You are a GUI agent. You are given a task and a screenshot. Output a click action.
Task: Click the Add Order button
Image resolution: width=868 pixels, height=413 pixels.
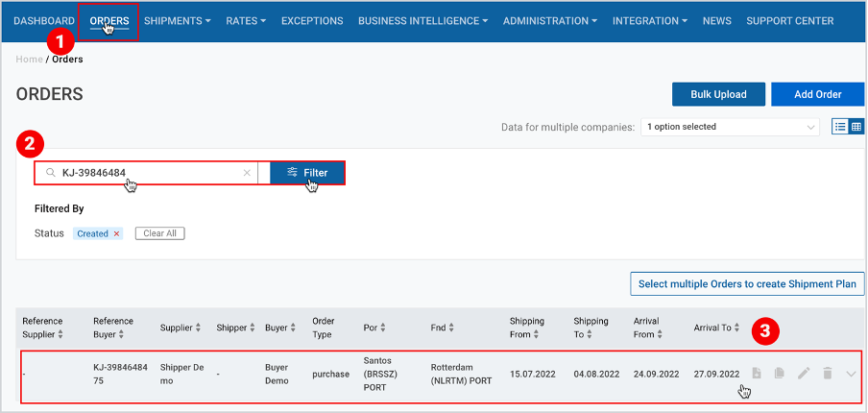click(x=818, y=94)
